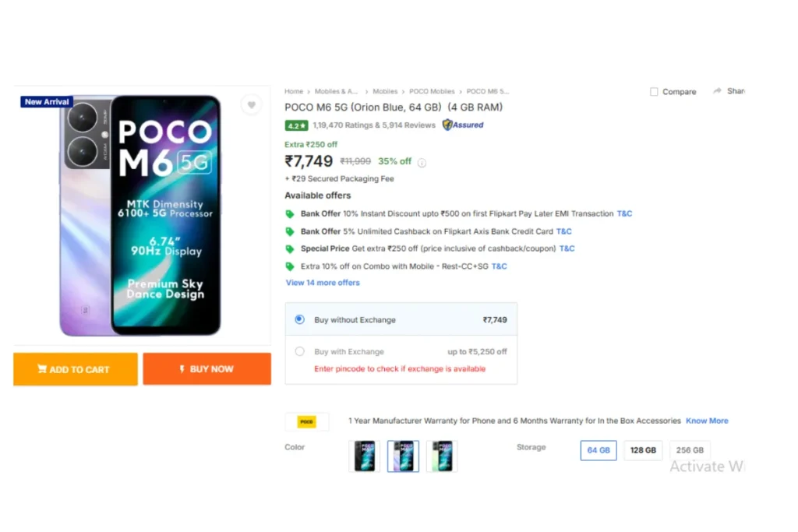Click the New Arrival badge on product image

pos(47,102)
